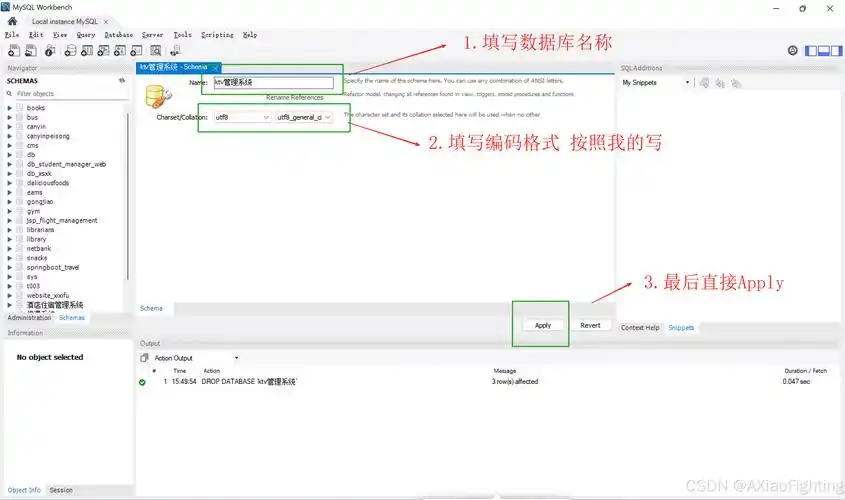The height and width of the screenshot is (500, 845).
Task: Click the Home screen icon
Action: (x=12, y=21)
